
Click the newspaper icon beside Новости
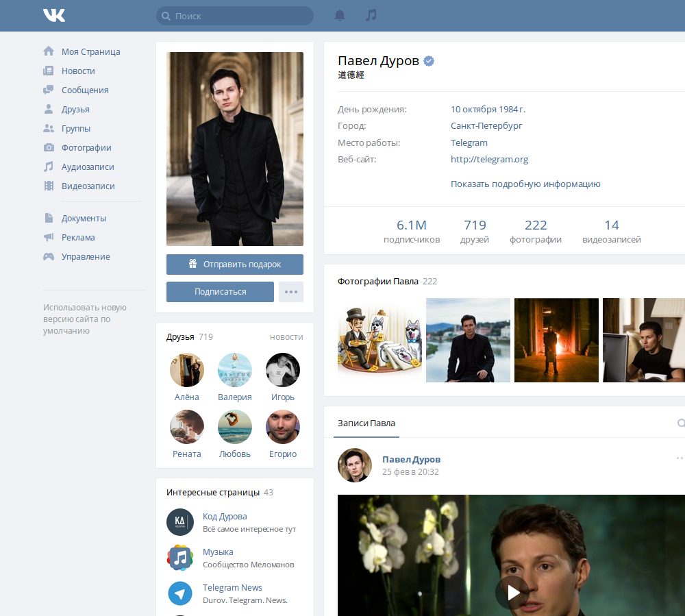tap(49, 71)
